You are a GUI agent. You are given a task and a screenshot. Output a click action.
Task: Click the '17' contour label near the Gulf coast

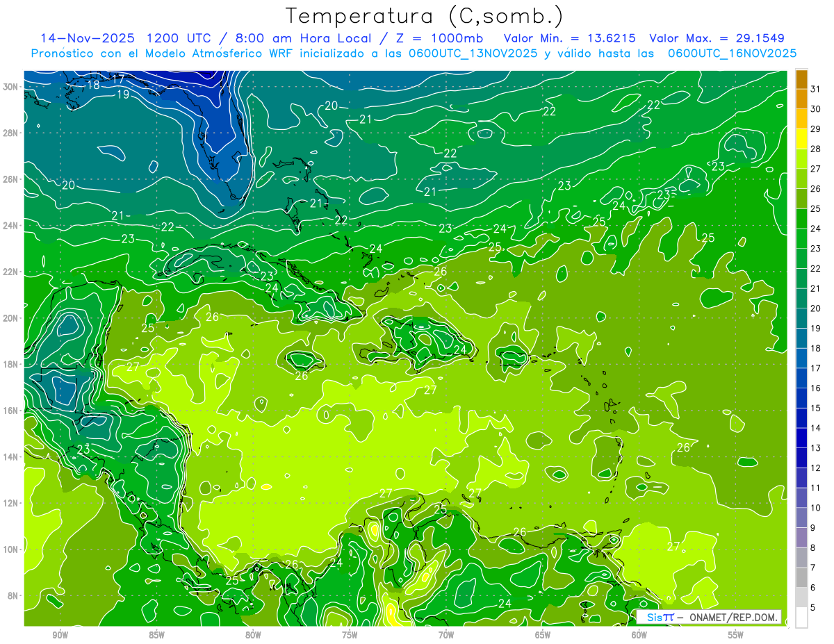coord(118,79)
